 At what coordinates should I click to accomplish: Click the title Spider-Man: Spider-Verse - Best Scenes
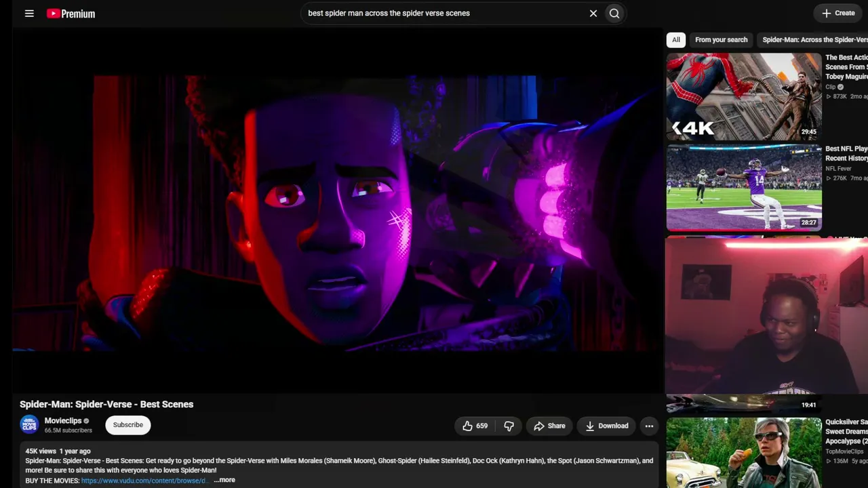click(x=106, y=404)
